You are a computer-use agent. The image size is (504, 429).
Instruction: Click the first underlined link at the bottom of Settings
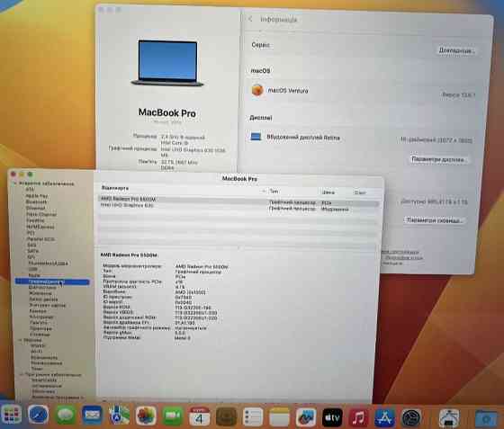(400, 252)
